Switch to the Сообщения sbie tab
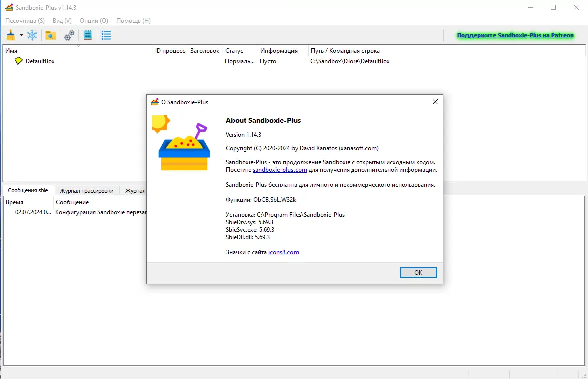The width and height of the screenshot is (588, 379). coord(28,190)
